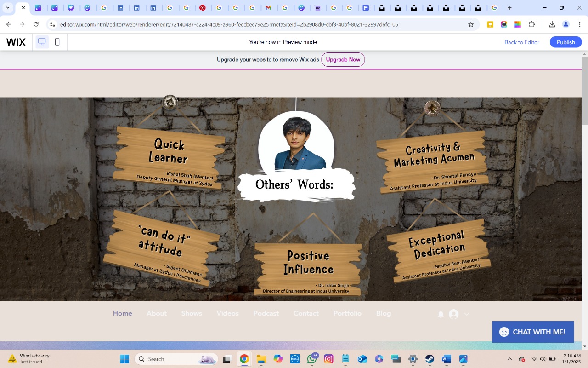Screen dimensions: 588x368
Task: Open the Windows Start menu
Action: tap(124, 359)
